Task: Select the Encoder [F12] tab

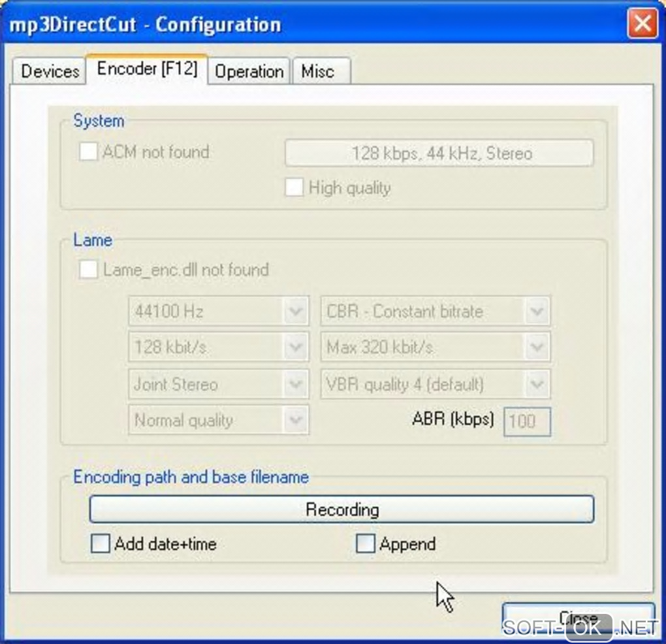Action: tap(147, 69)
